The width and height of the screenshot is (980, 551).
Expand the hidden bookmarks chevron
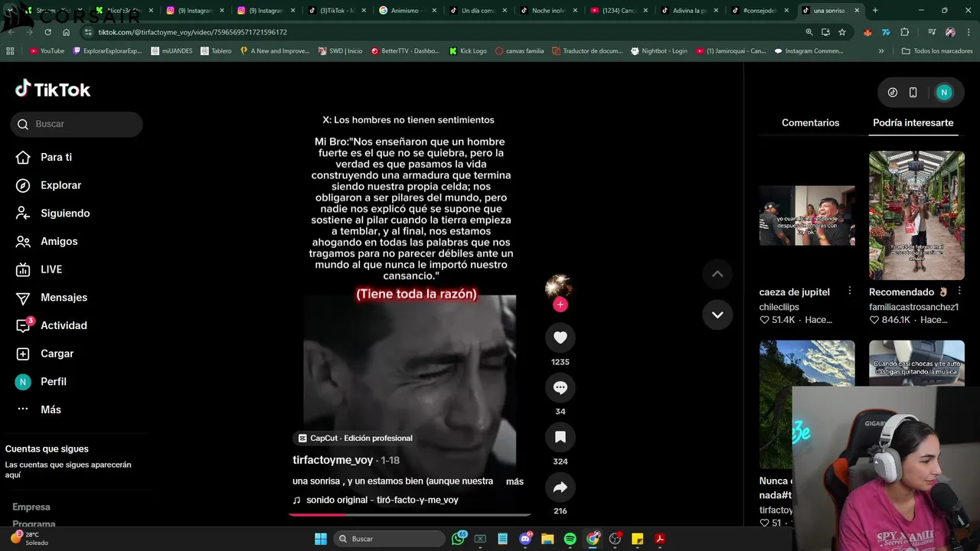pos(881,51)
